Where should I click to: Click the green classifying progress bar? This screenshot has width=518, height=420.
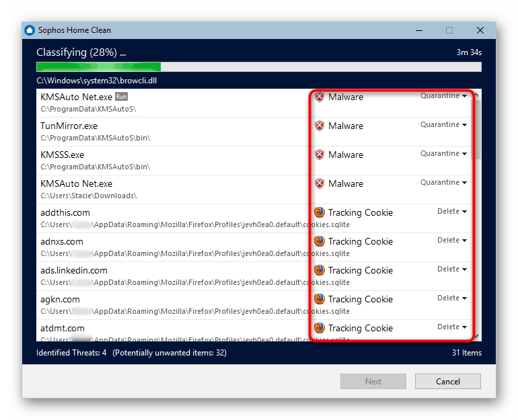(259, 67)
